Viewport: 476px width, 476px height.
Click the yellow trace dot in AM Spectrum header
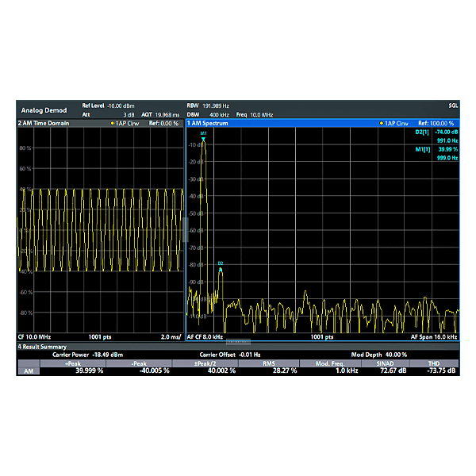pos(381,124)
